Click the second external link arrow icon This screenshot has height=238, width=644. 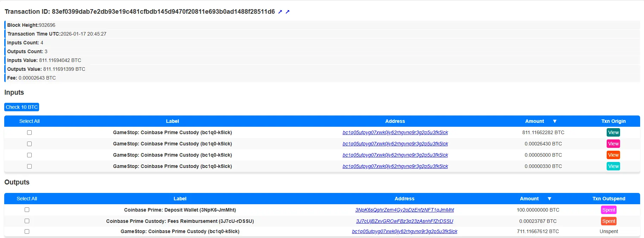point(287,12)
